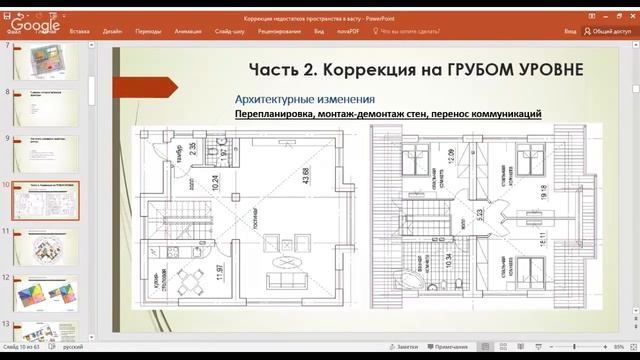Select slide 8 thumbnail
This screenshot has width=640, height=360.
click(x=46, y=108)
